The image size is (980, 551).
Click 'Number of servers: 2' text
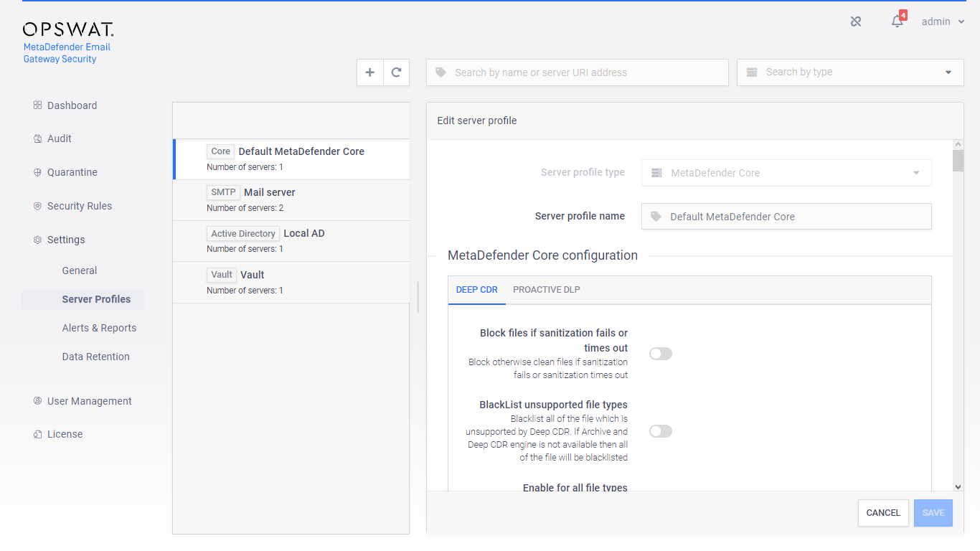point(245,208)
